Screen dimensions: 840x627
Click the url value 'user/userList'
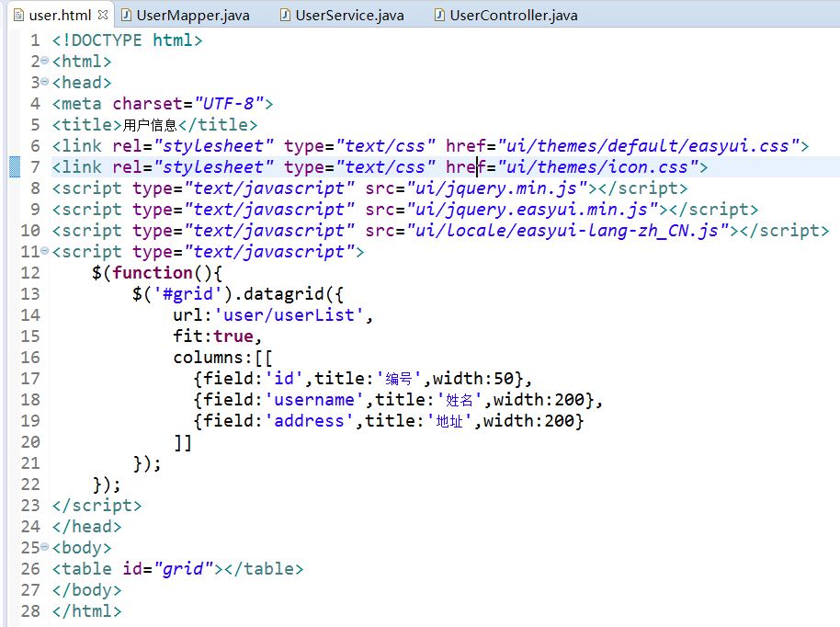[289, 315]
